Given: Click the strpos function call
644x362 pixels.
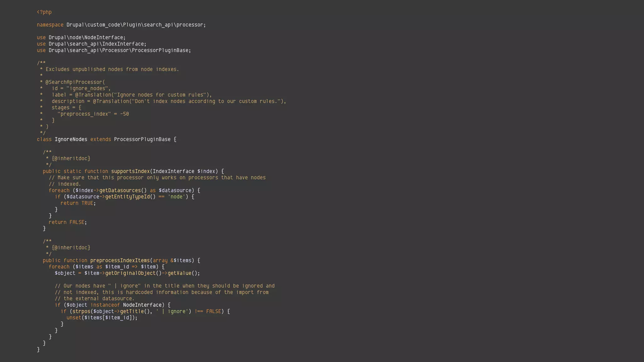Looking at the screenshot, I should pos(81,311).
